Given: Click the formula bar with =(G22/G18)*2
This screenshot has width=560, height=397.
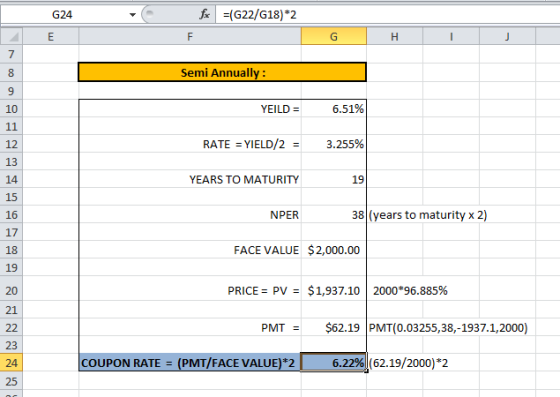Looking at the screenshot, I should (388, 15).
